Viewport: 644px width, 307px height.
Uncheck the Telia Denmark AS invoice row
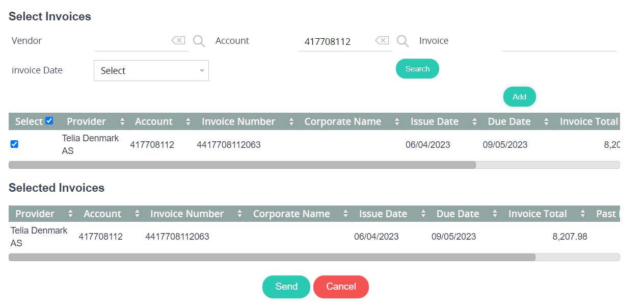(x=14, y=144)
